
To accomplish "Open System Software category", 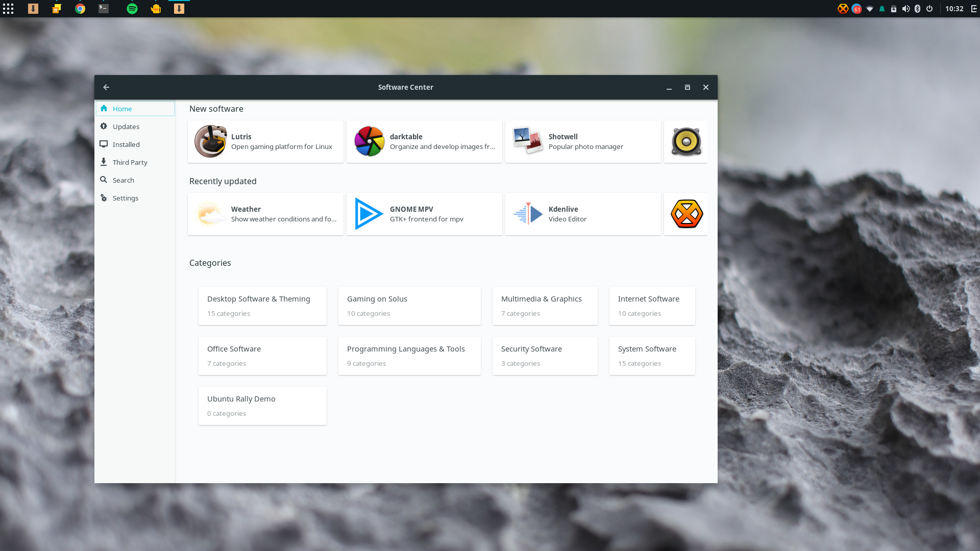I will pos(652,356).
